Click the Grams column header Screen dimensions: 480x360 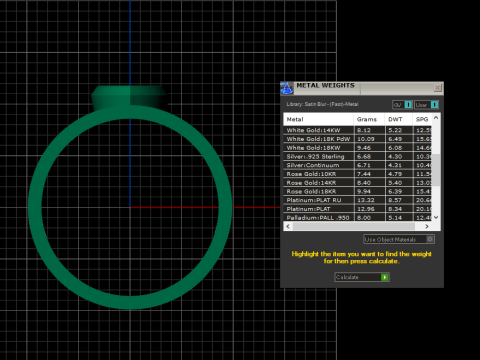click(369, 119)
